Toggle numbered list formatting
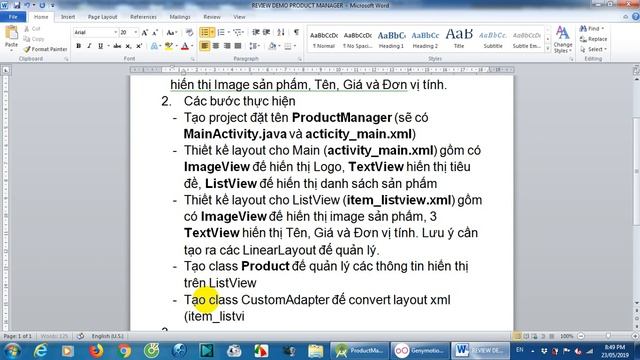The image size is (640, 360). pos(221,32)
